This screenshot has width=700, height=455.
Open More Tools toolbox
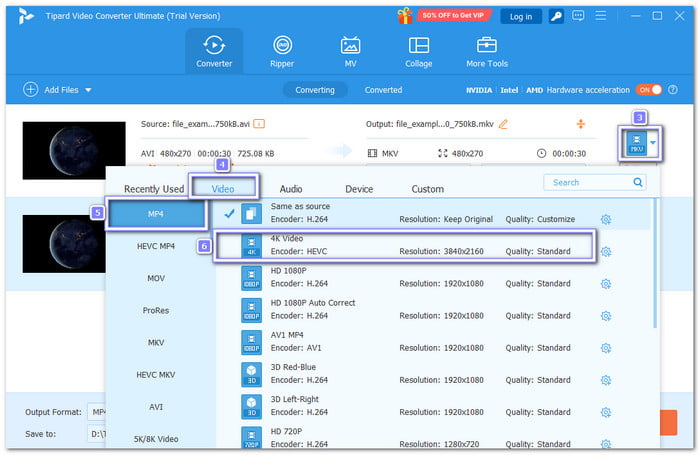(487, 51)
